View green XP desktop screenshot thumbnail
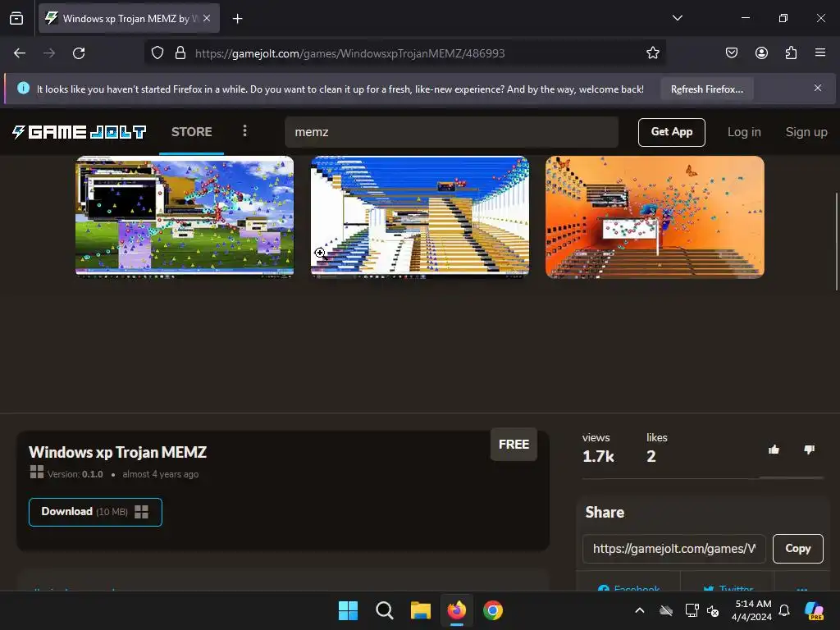Image resolution: width=840 pixels, height=630 pixels. tap(185, 217)
